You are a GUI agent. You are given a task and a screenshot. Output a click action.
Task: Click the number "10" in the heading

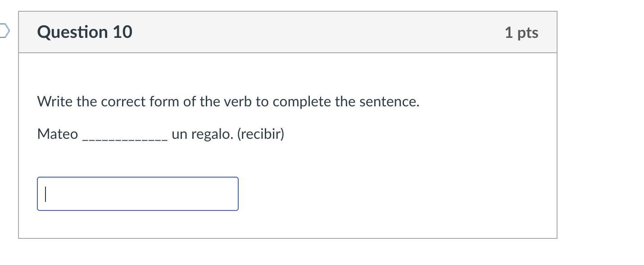coord(123,32)
